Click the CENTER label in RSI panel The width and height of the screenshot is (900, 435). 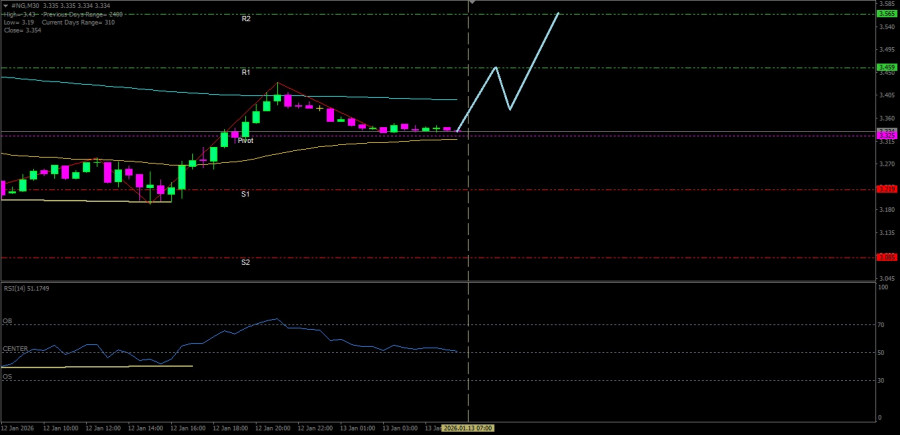click(15, 349)
